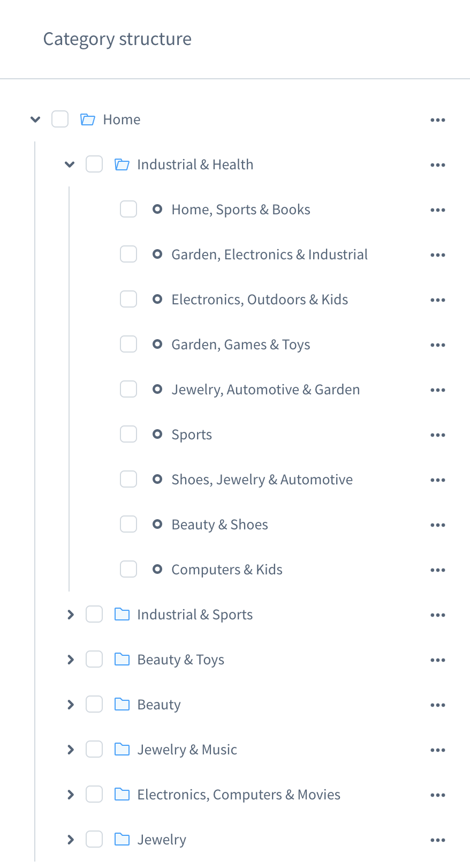The image size is (470, 868).
Task: Click the Category structure heading
Action: coord(117,39)
